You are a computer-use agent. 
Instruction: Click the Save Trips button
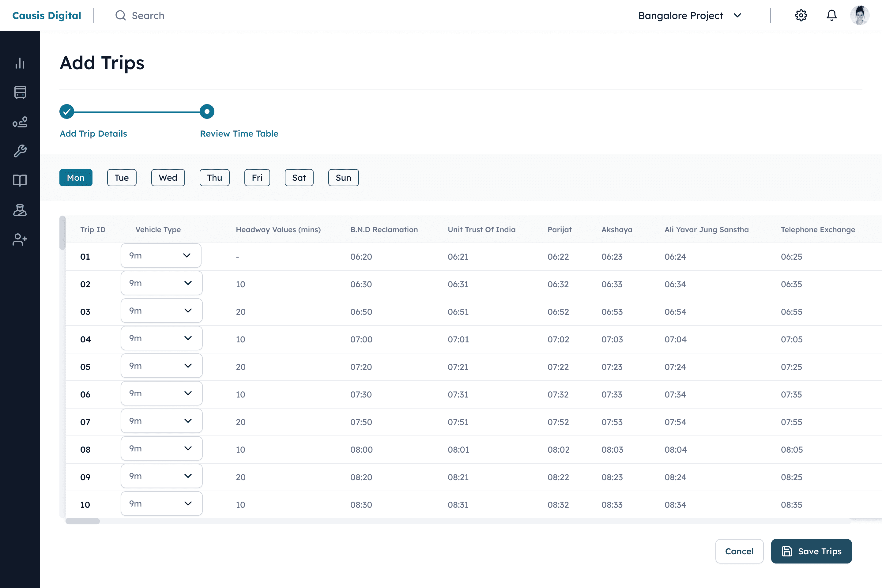pyautogui.click(x=811, y=551)
